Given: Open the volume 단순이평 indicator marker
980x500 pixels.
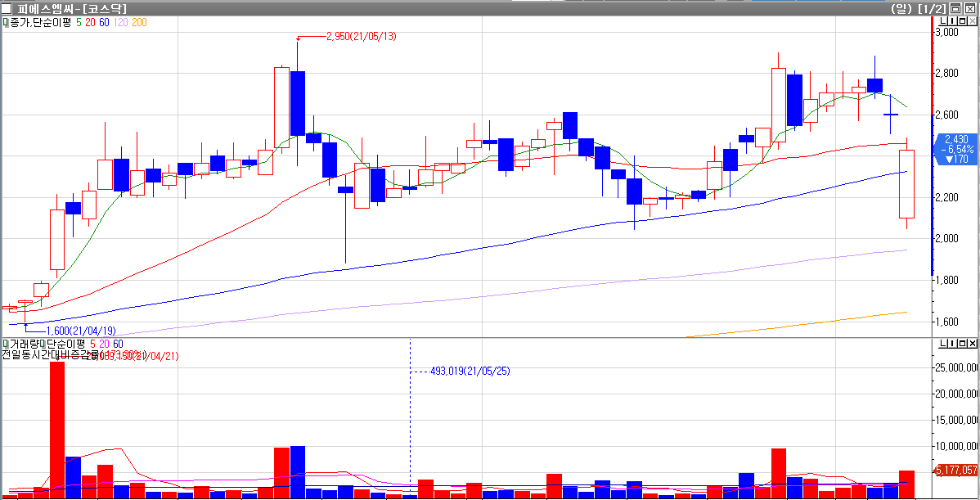Looking at the screenshot, I should (43, 345).
